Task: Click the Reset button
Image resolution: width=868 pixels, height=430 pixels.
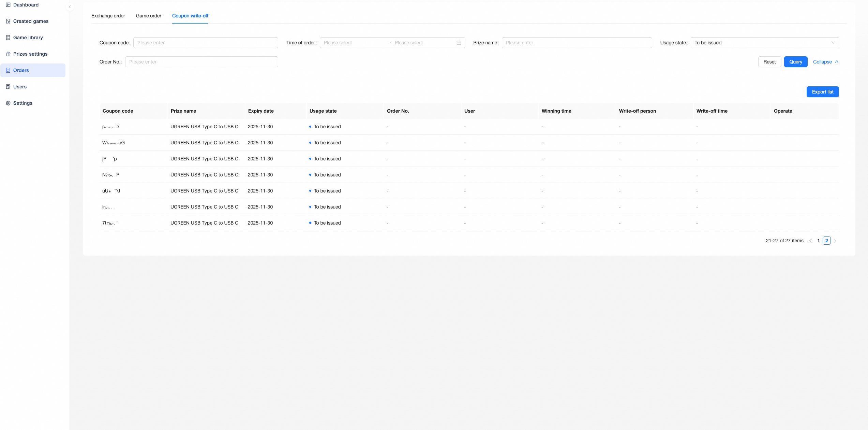Action: pyautogui.click(x=769, y=62)
